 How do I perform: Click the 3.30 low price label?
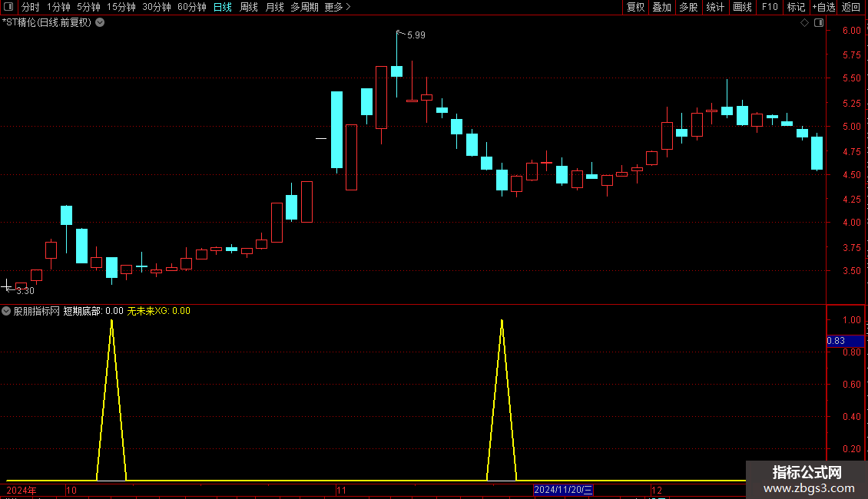point(25,291)
